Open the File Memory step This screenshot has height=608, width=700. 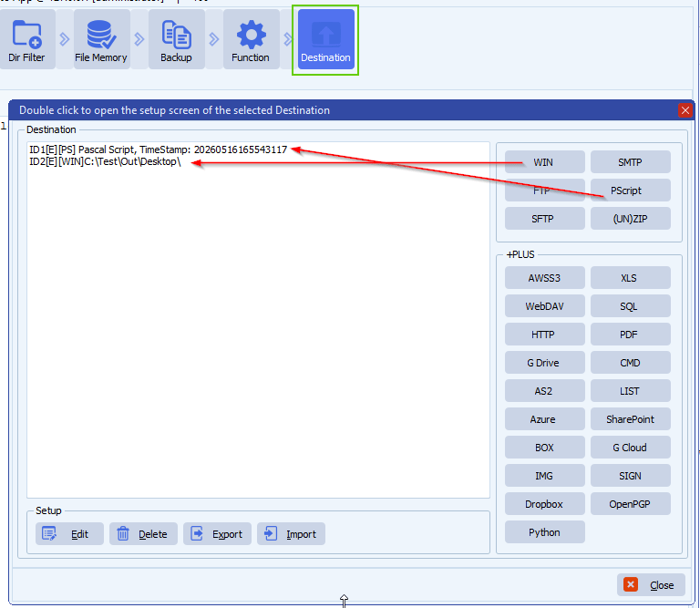pyautogui.click(x=101, y=40)
